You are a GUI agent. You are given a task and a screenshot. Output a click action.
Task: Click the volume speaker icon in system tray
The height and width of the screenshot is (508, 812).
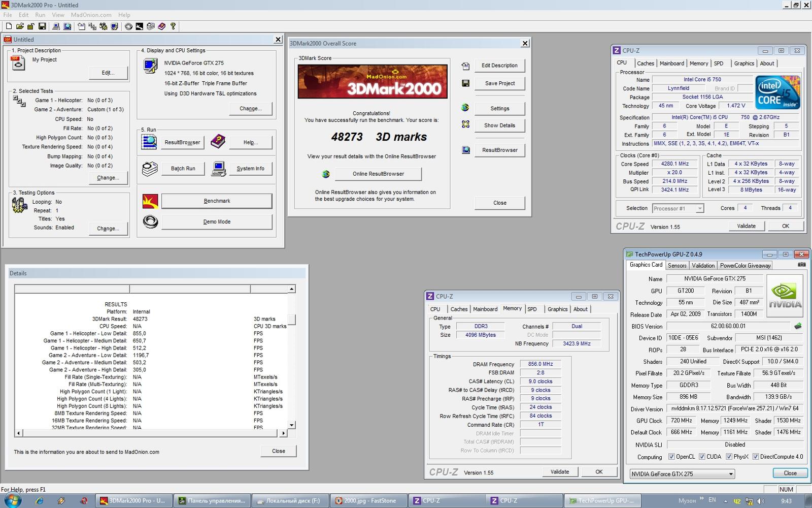(x=760, y=501)
